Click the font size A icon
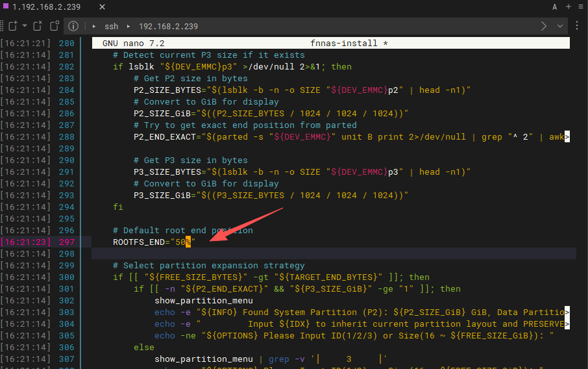The image size is (588, 369). (x=555, y=6)
